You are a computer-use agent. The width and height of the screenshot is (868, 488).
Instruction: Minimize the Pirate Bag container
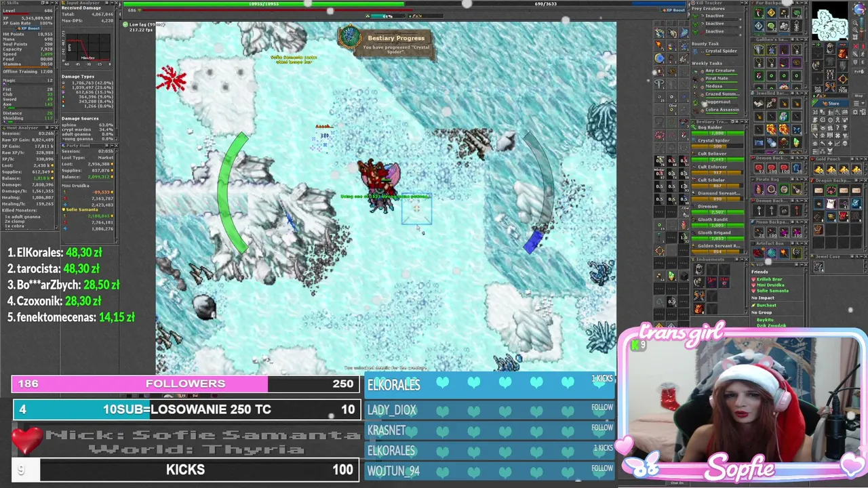coord(802,180)
